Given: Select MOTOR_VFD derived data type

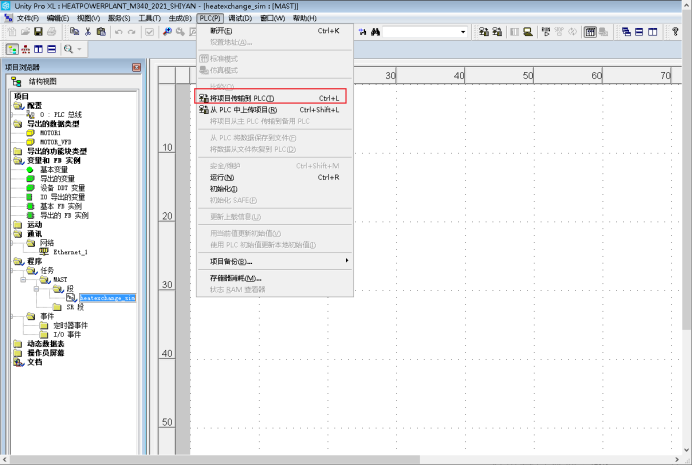Looking at the screenshot, I should (56, 142).
